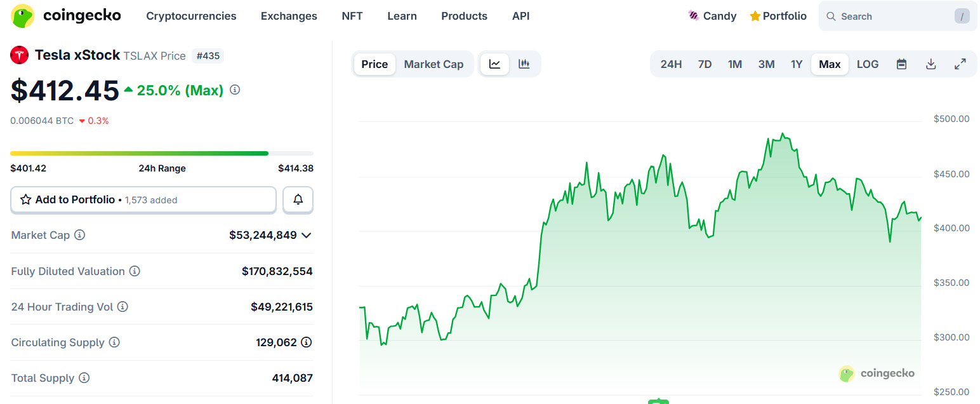The height and width of the screenshot is (404, 980).
Task: Click the Tesla xStock logo icon
Action: pyautogui.click(x=20, y=55)
